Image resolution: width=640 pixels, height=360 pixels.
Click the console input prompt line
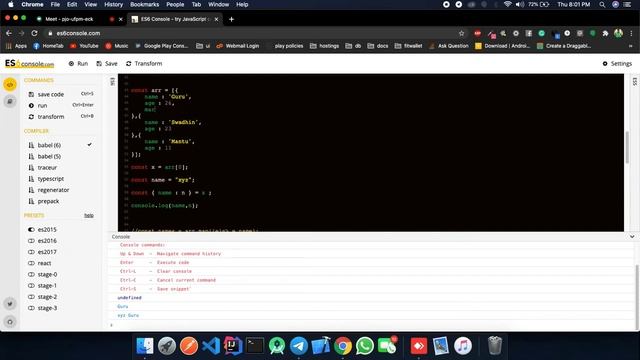[x=371, y=325]
